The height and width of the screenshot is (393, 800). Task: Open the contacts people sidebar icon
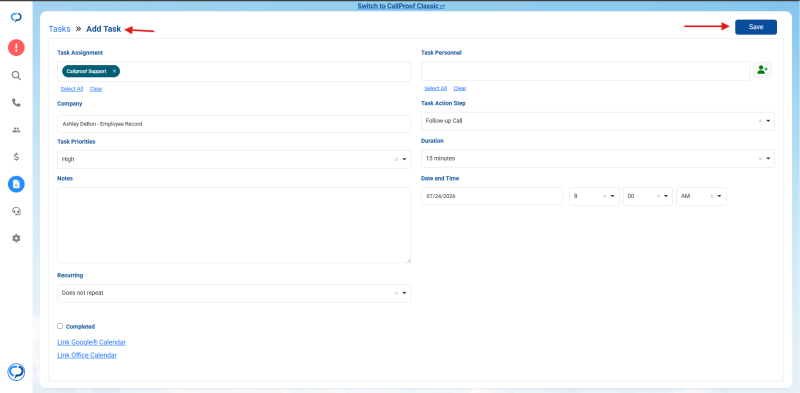(16, 130)
